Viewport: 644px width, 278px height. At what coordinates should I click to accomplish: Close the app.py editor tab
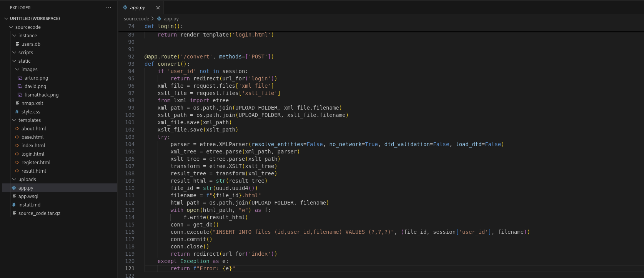pyautogui.click(x=158, y=8)
